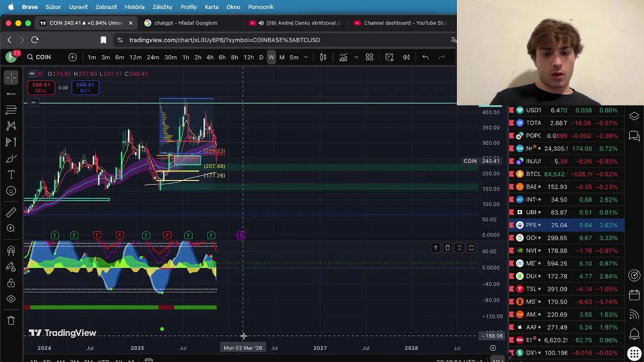Click the 240.41 BUY button
The width and height of the screenshot is (644, 362).
tap(85, 87)
